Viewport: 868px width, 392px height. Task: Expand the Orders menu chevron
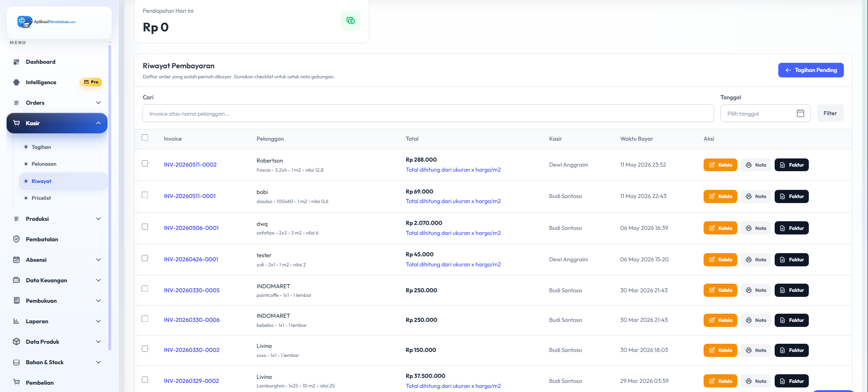(98, 103)
